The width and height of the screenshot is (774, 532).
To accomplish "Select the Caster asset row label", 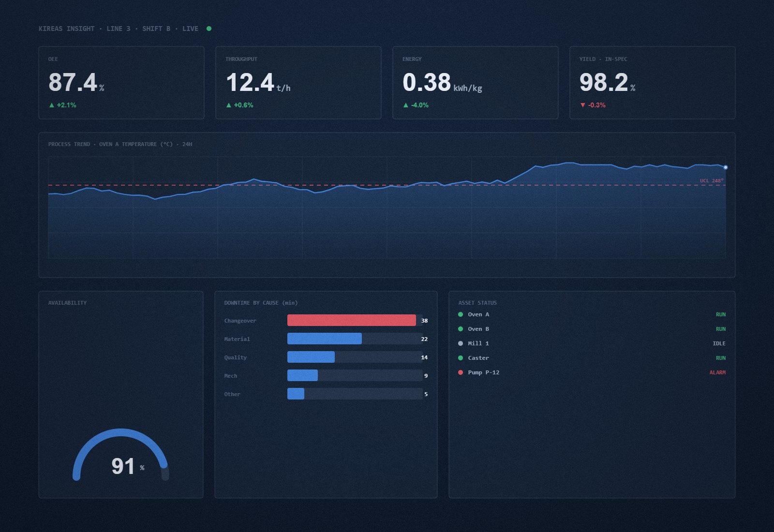I will coord(478,358).
